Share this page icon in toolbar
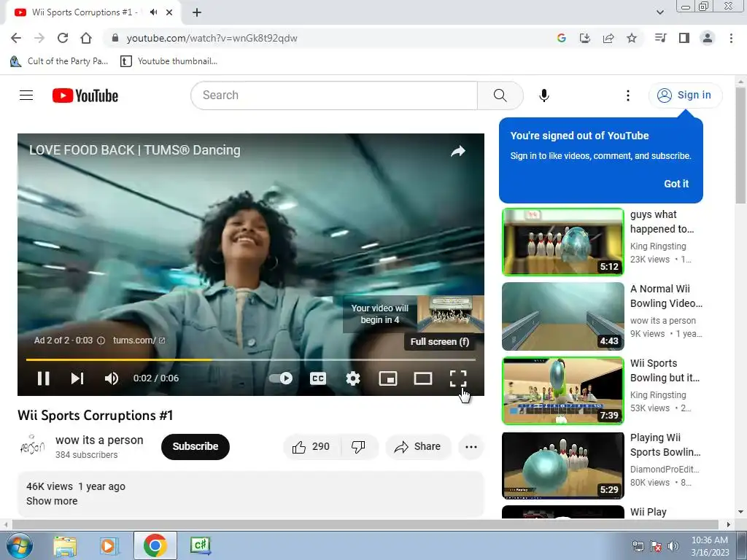The height and width of the screenshot is (560, 747). 608,38
